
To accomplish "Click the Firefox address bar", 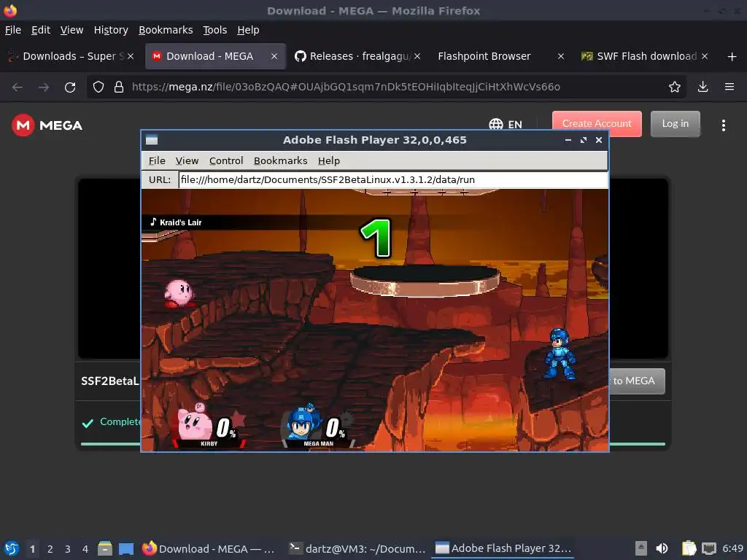I will (386, 87).
